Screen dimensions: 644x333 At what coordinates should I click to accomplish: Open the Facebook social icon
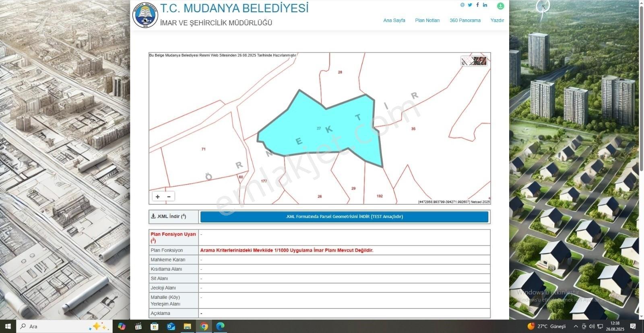[x=477, y=5]
